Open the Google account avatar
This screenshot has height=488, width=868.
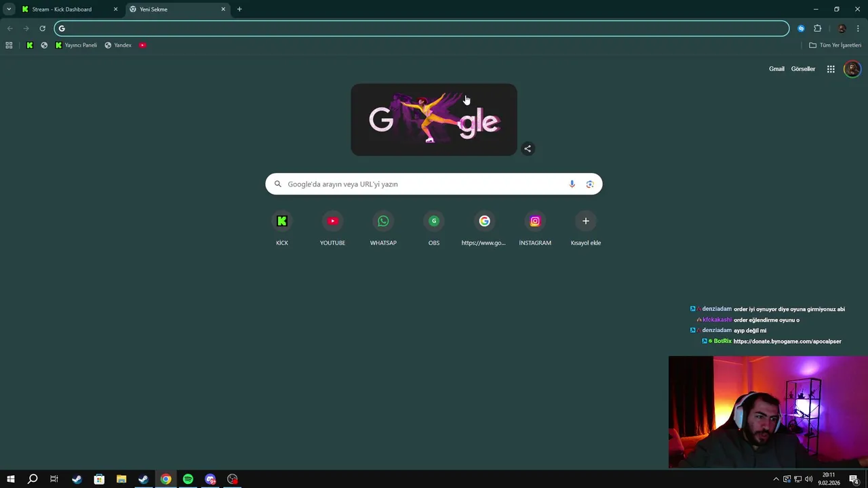852,69
